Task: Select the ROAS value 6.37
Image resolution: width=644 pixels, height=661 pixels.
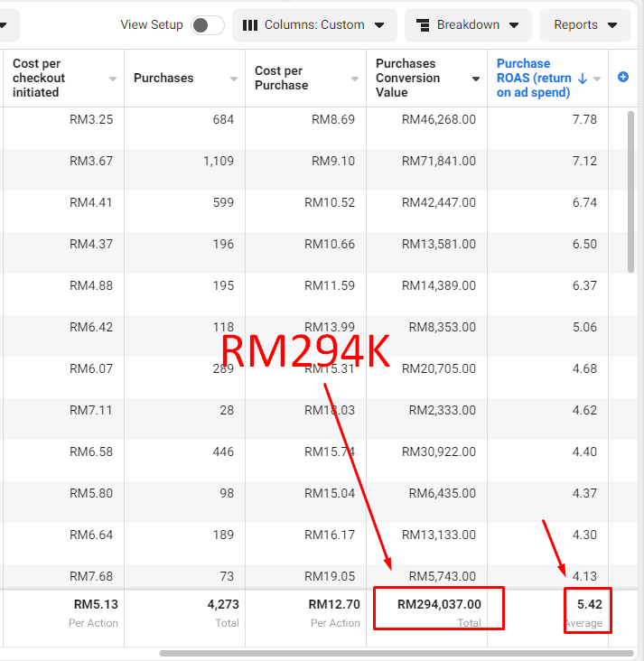Action: click(584, 286)
